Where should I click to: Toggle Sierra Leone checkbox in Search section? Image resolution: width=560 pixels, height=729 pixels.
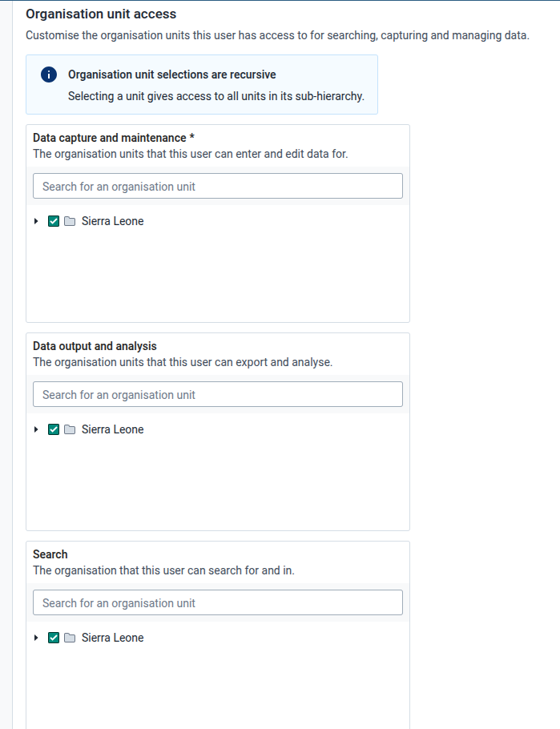tap(54, 638)
